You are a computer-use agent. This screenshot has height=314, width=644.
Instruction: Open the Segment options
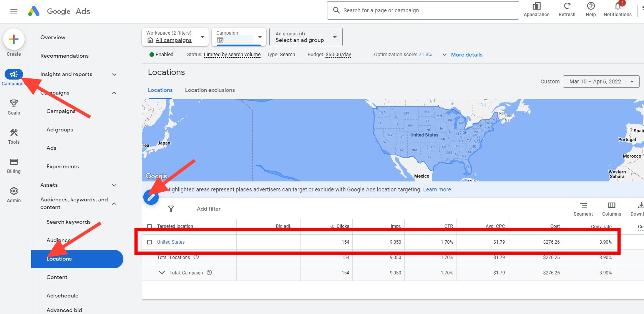pos(583,209)
